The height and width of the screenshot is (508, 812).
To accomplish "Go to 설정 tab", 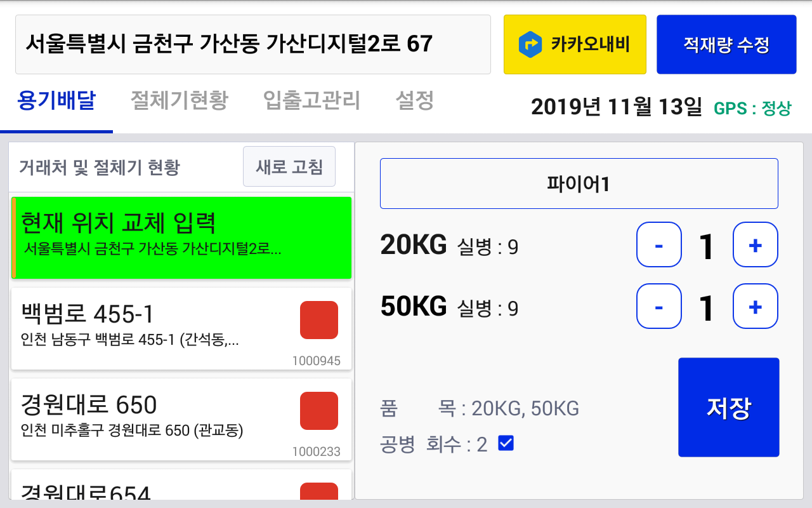I will tap(414, 100).
